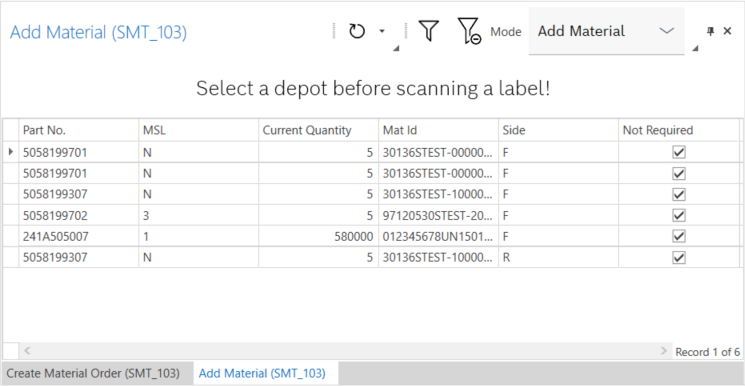Uncheck Not Required in the second 5058199701 row

[x=679, y=174]
